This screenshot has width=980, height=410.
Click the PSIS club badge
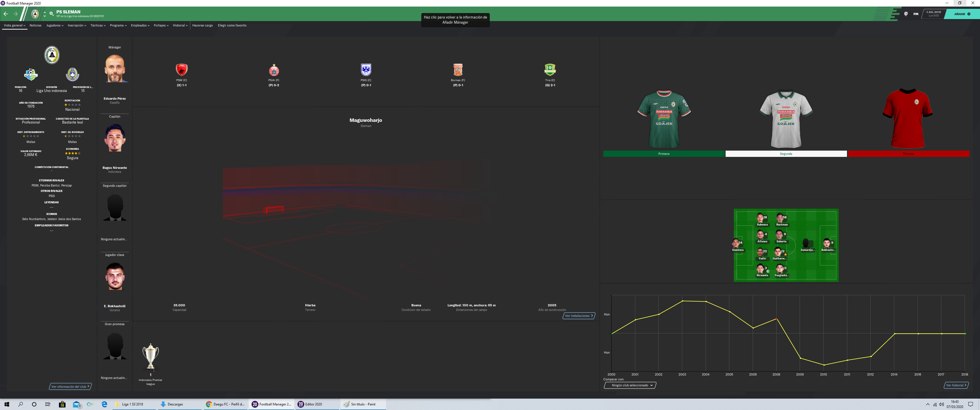[x=366, y=69]
